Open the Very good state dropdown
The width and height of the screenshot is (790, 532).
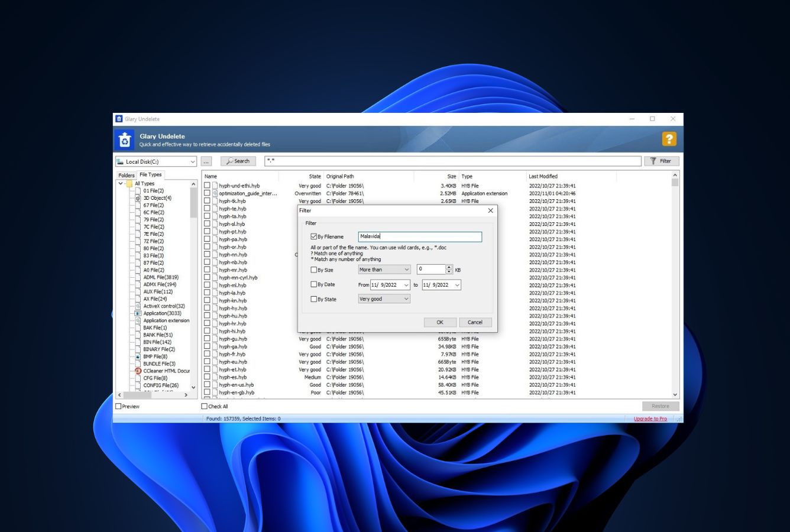406,299
